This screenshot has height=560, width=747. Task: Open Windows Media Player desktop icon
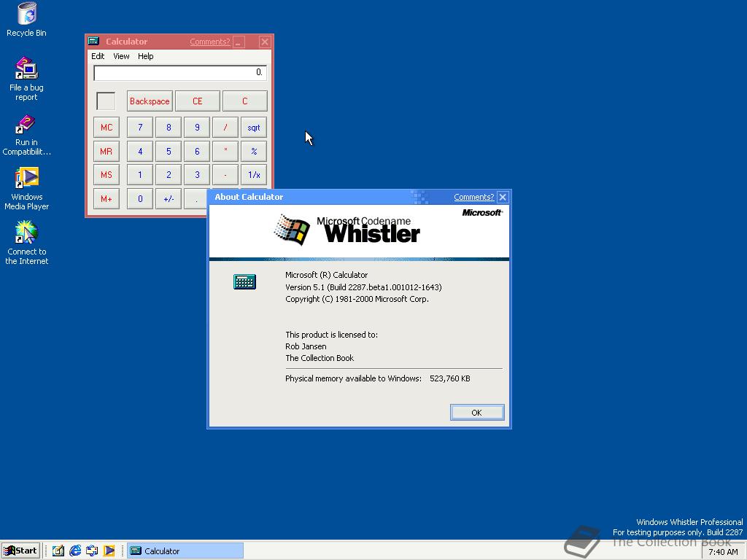coord(27,189)
